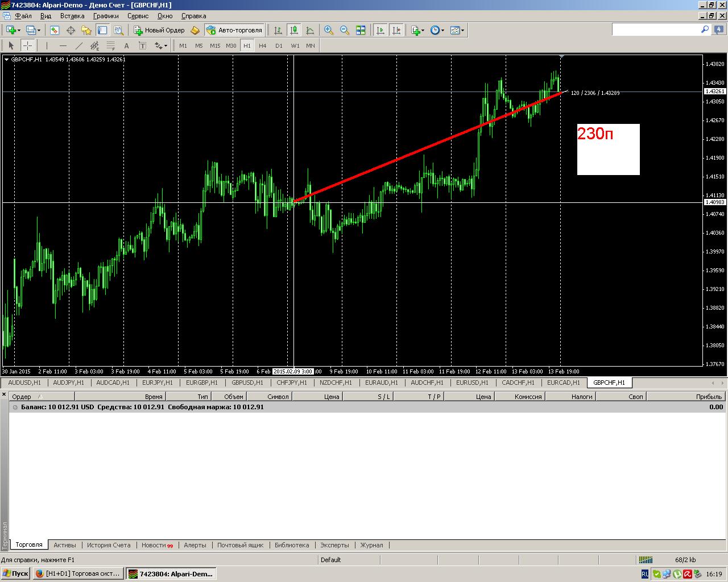
Task: Expand the Profiles dropdown arrow
Action: [39, 30]
